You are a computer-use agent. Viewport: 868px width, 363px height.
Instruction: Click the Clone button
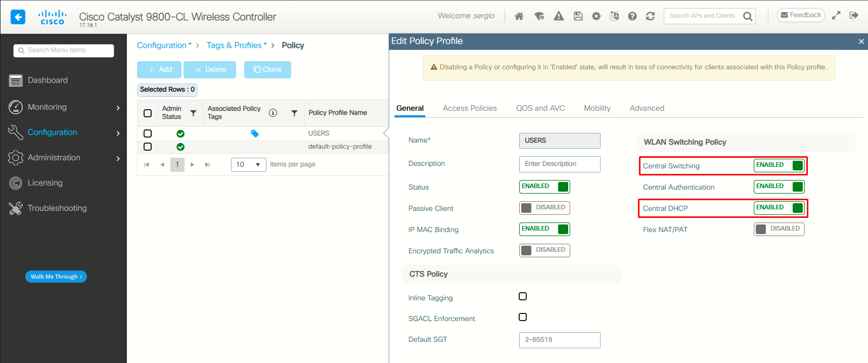tap(267, 70)
